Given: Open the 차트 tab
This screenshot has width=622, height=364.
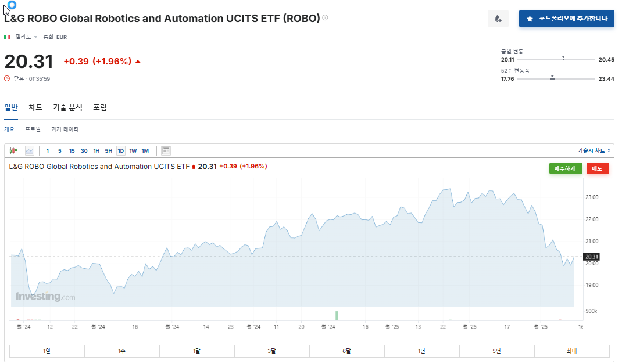Looking at the screenshot, I should point(35,108).
